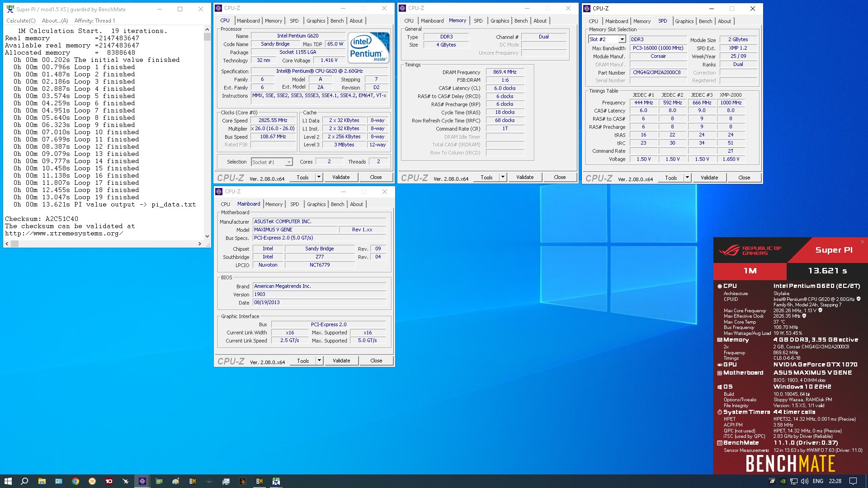Open the paint palette app on the taskbar
868x488 pixels.
176,481
